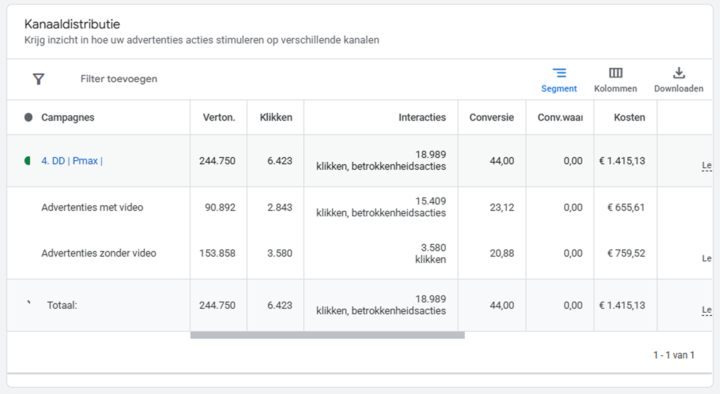Image resolution: width=720 pixels, height=394 pixels.
Task: Sort by Conv.waar column header
Action: pos(560,118)
